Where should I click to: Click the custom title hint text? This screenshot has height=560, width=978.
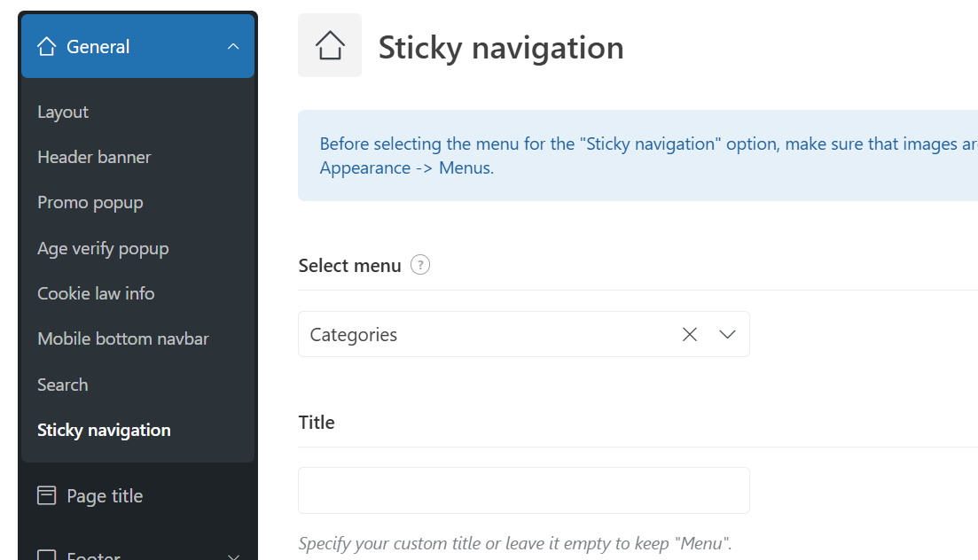click(515, 543)
